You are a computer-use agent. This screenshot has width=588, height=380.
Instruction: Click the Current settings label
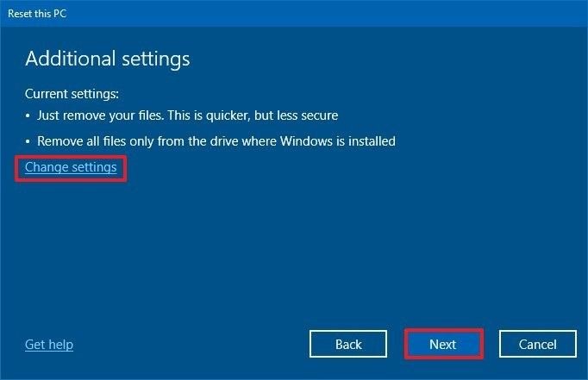pos(72,93)
